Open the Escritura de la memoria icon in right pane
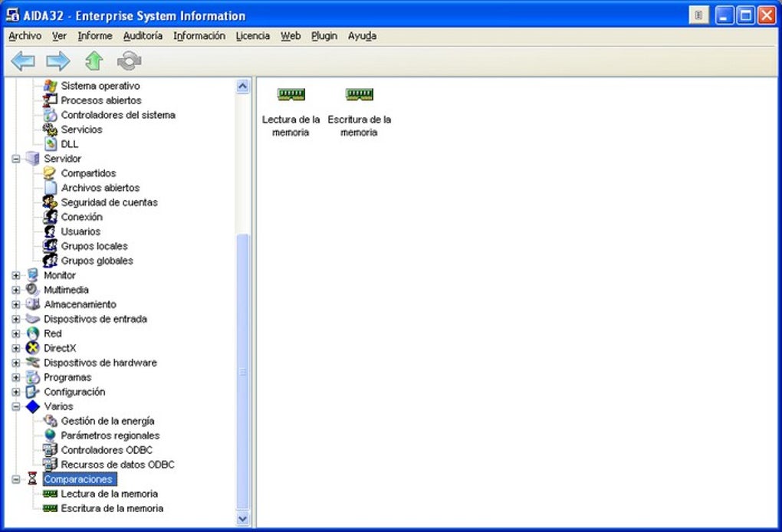The image size is (782, 532). [x=359, y=94]
